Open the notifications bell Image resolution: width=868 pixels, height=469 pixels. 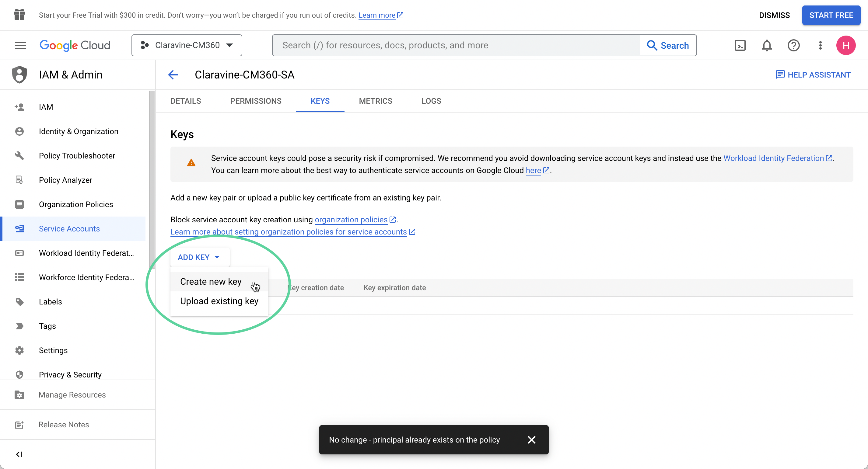pos(767,45)
